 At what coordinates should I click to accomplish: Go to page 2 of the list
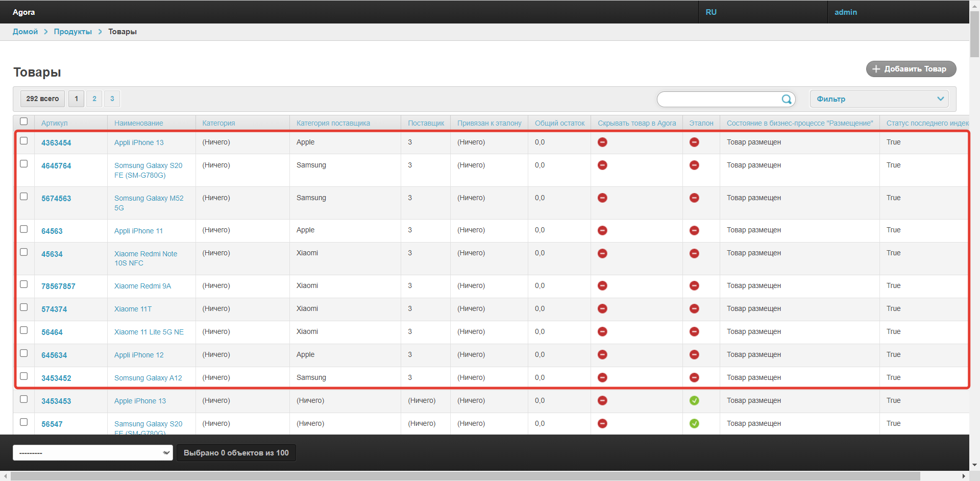click(x=94, y=99)
